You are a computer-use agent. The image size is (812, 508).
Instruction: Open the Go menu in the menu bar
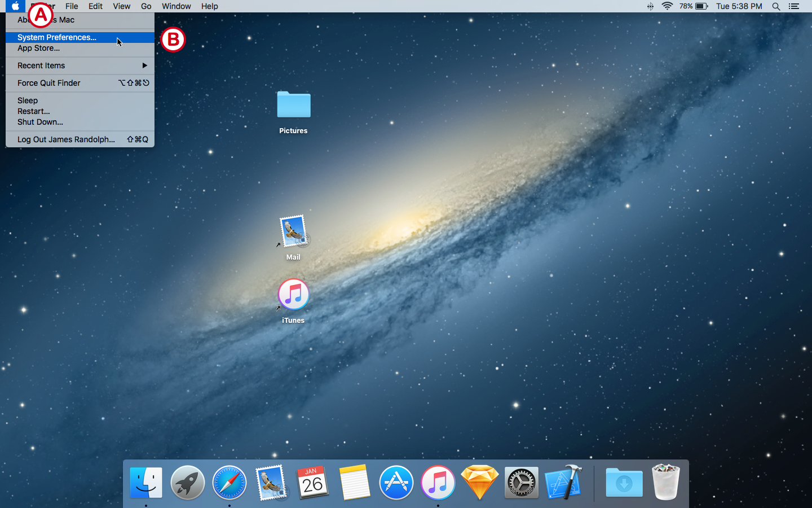pyautogui.click(x=145, y=6)
